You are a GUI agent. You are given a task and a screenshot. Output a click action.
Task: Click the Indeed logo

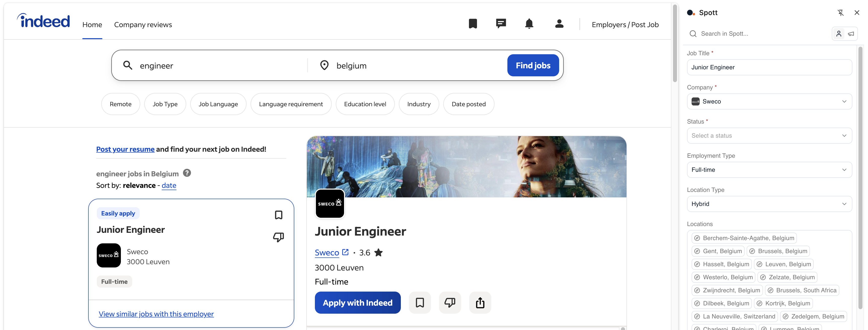coord(43,21)
